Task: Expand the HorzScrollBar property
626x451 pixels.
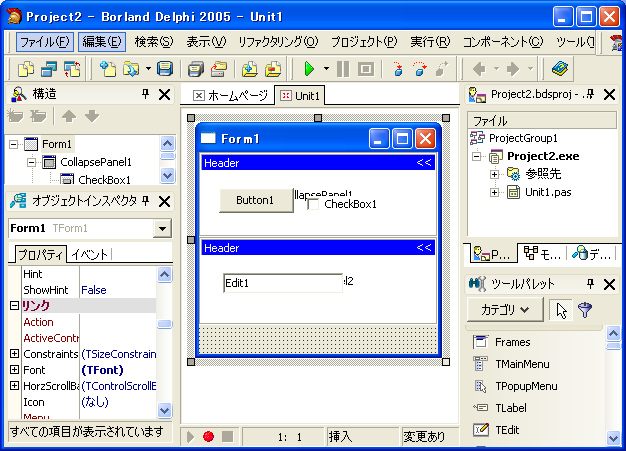Action: [x=14, y=386]
